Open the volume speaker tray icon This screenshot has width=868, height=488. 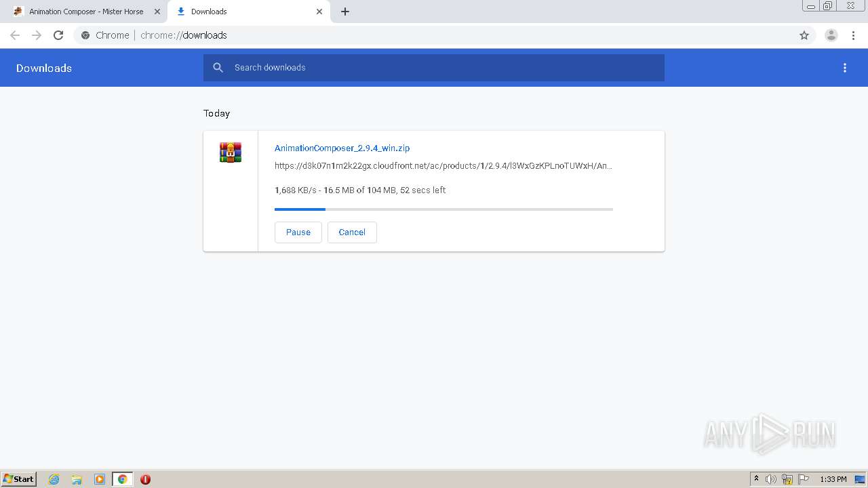click(x=771, y=479)
